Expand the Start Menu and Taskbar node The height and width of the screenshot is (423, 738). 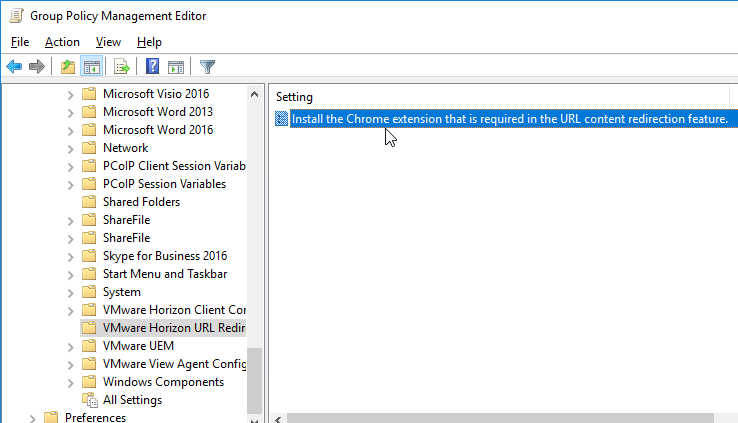click(x=71, y=274)
